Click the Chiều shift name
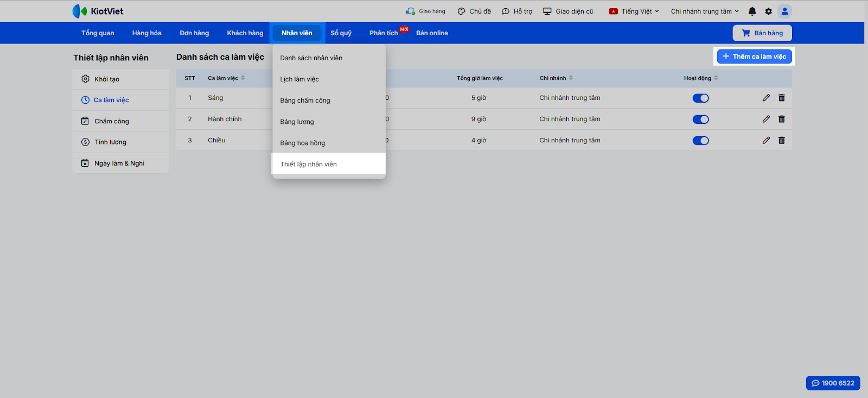 pos(216,140)
